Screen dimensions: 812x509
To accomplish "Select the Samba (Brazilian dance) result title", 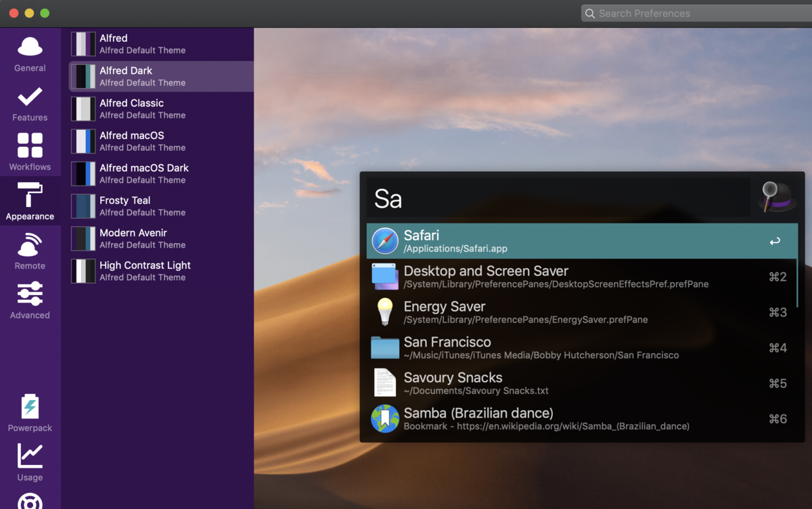I will [x=478, y=413].
